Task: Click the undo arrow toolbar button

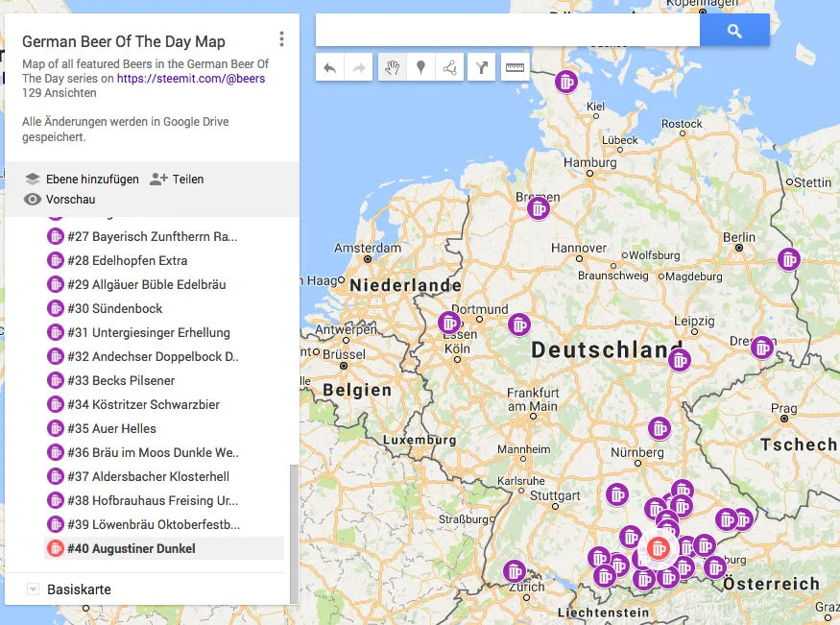Action: coord(330,67)
